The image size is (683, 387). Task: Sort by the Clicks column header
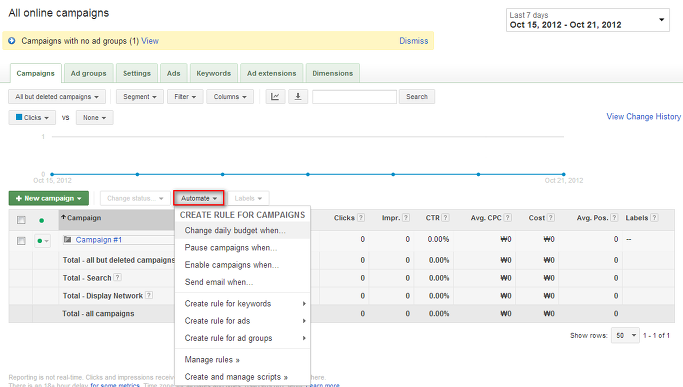344,217
